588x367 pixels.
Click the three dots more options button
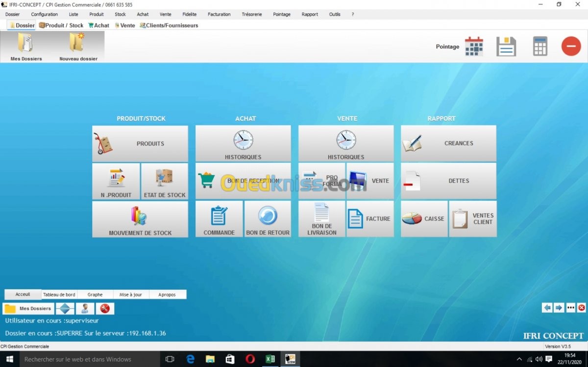(x=570, y=308)
